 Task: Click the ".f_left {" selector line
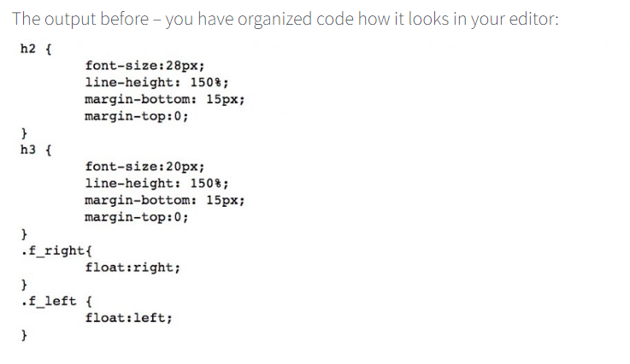pos(56,301)
